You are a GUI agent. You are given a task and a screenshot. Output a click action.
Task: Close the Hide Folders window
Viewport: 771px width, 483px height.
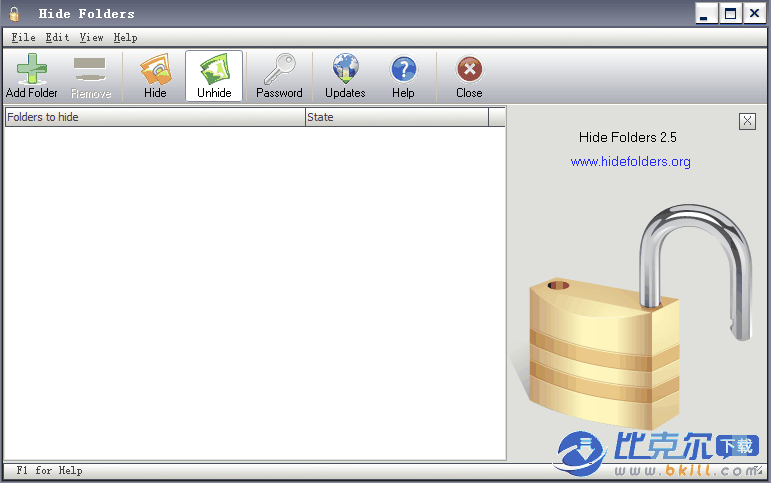click(754, 14)
